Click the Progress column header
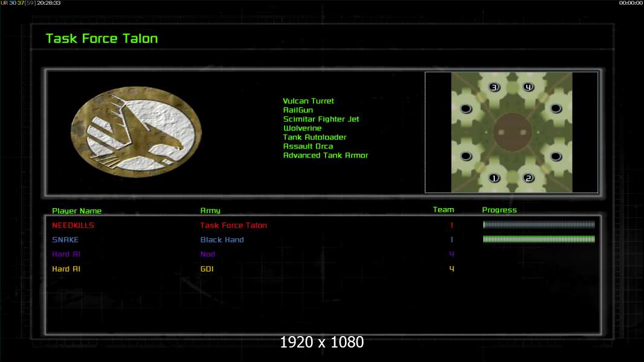Screen dimensions: 644x362 point(500,210)
